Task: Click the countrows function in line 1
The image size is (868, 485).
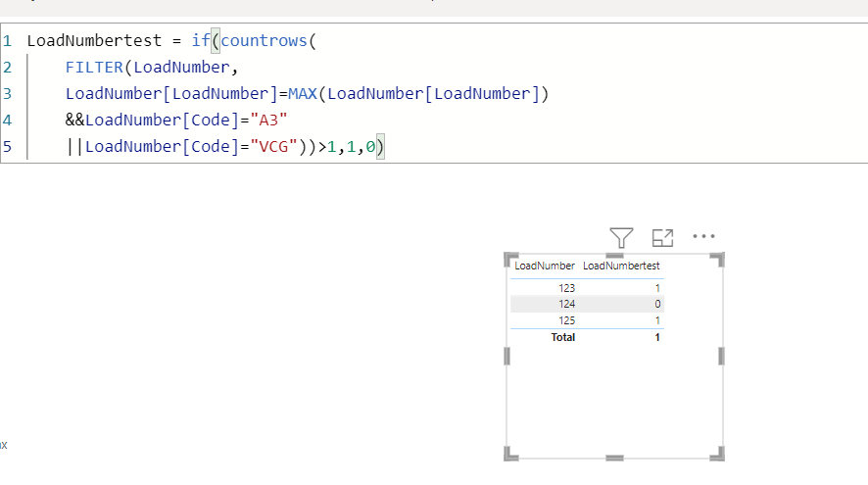Action: click(264, 40)
